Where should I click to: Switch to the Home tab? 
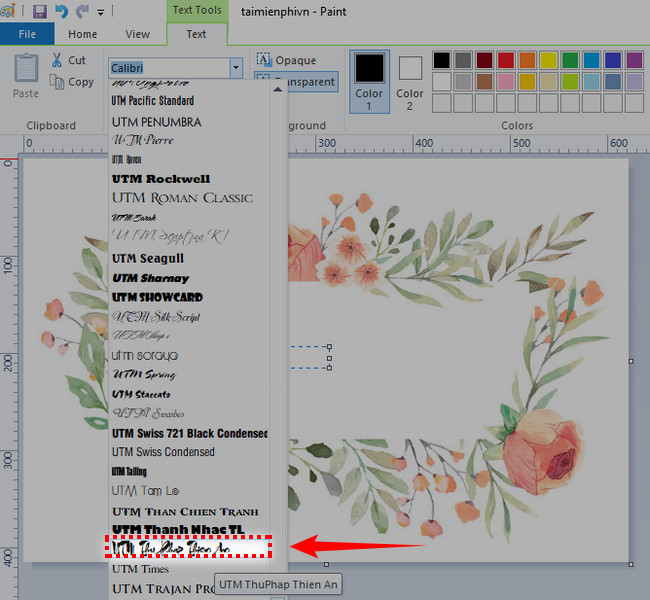coord(82,34)
